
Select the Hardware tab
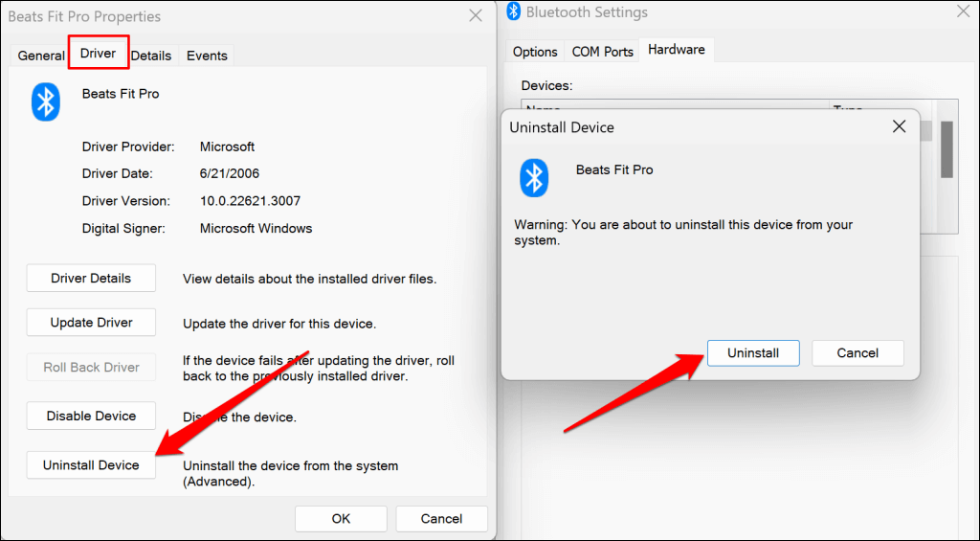pyautogui.click(x=677, y=50)
